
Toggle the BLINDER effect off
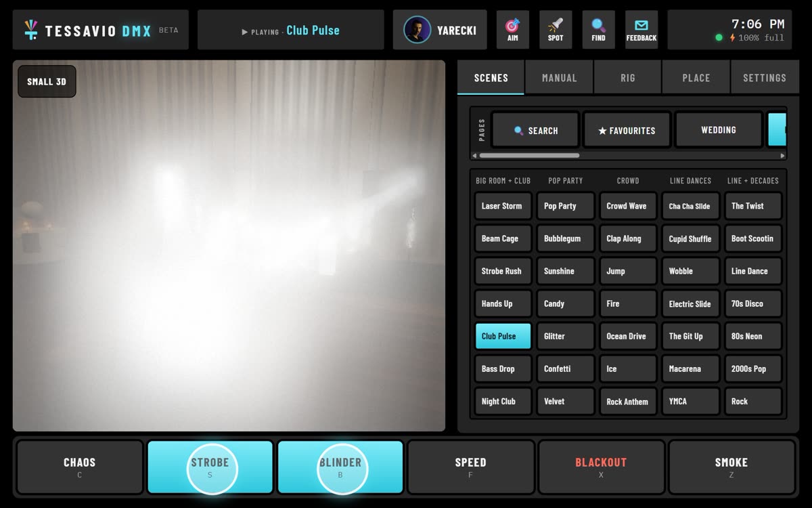pyautogui.click(x=340, y=467)
